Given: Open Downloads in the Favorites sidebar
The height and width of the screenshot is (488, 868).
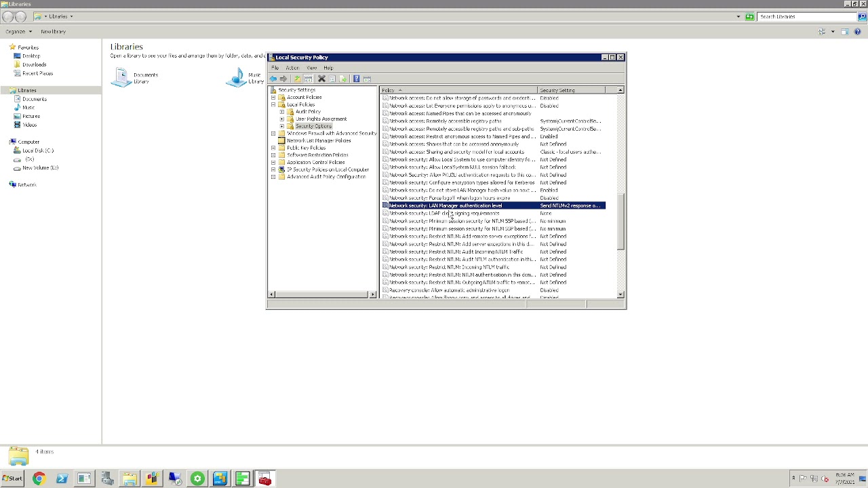Looking at the screenshot, I should point(34,65).
